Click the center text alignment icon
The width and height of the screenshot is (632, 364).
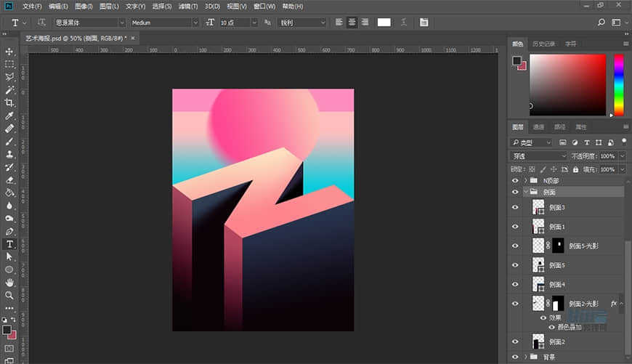(352, 23)
